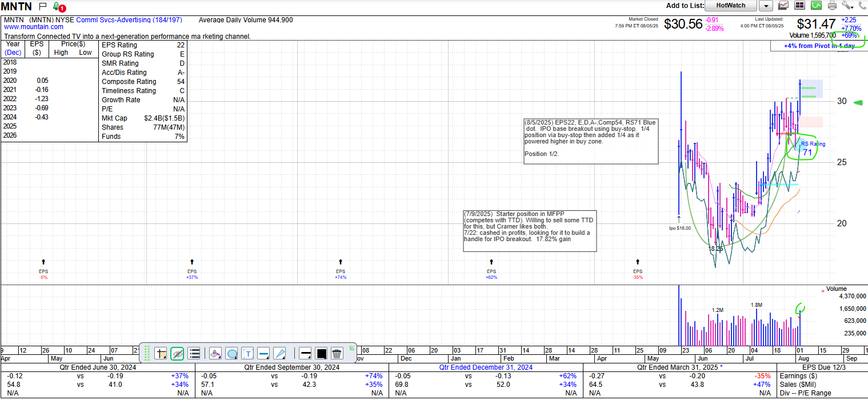The height and width of the screenshot is (400, 868).
Task: Click the after-hours price $30.56
Action: (683, 24)
